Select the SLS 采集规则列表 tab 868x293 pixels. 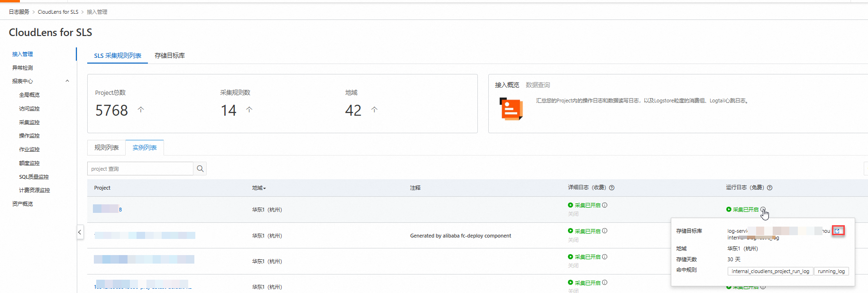118,55
